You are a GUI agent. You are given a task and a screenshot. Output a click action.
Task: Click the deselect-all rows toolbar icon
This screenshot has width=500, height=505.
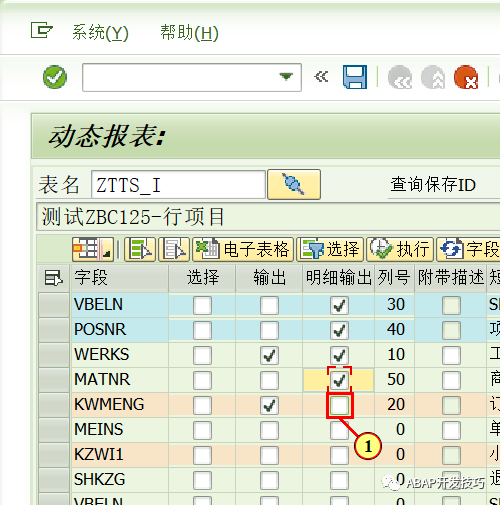tap(174, 249)
